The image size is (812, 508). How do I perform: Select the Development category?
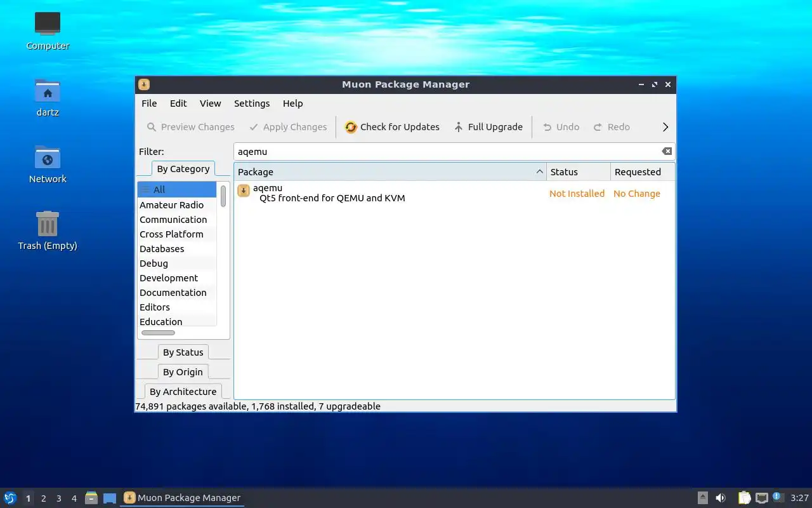pos(177,278)
